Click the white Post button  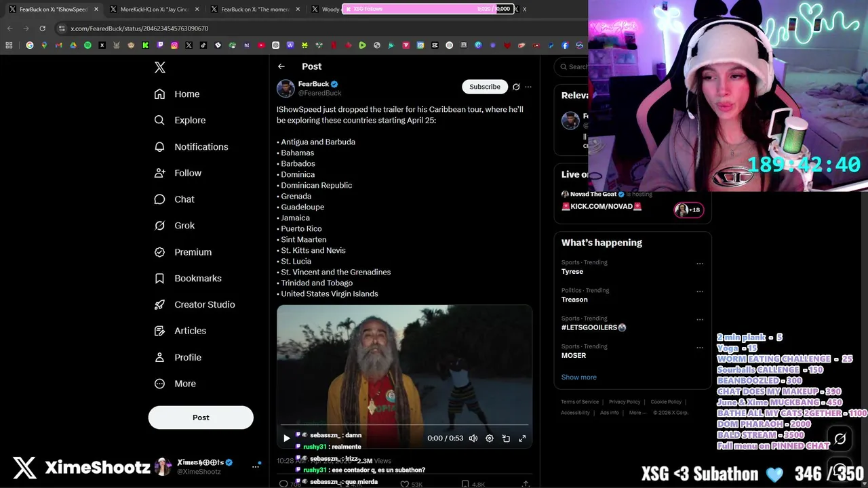[x=201, y=418]
